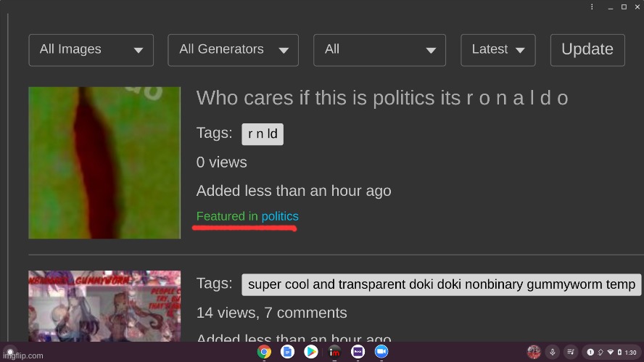
Task: Click the microphone tray icon
Action: pos(553,352)
